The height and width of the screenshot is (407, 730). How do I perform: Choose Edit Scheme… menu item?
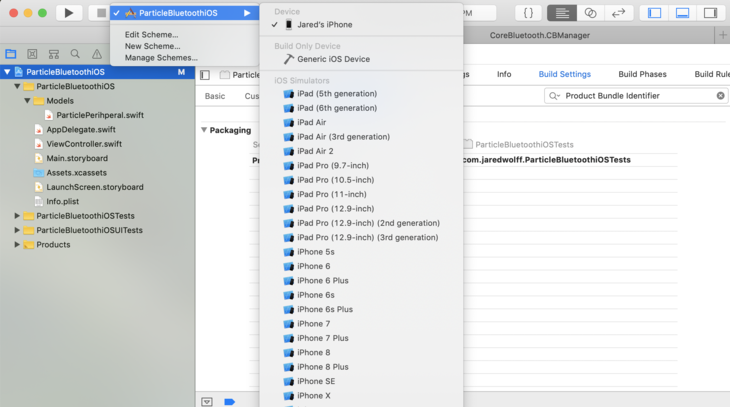[151, 34]
